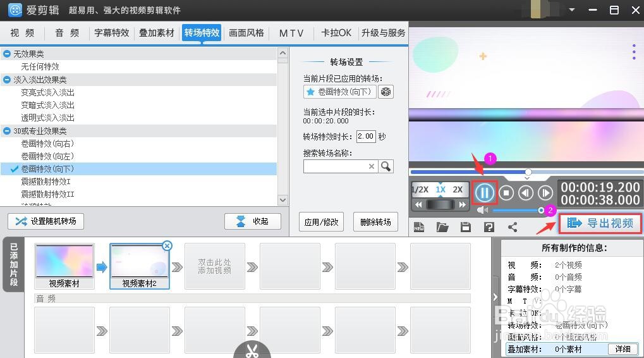Click the 收起 collapse button

(253, 221)
